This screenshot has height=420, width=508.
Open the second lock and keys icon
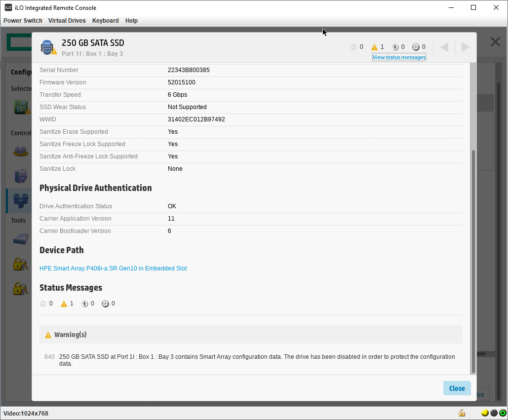(x=20, y=289)
